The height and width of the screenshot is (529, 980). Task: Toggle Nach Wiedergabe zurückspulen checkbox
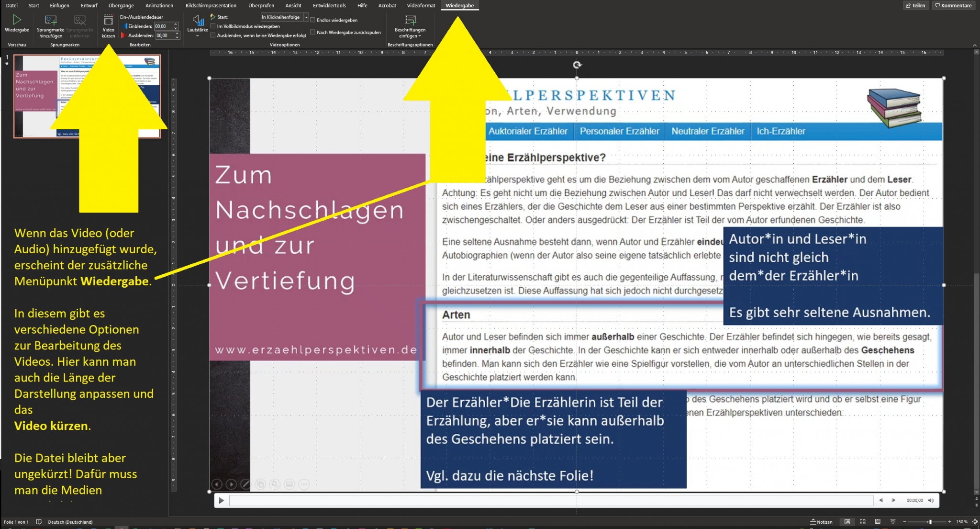click(x=313, y=33)
